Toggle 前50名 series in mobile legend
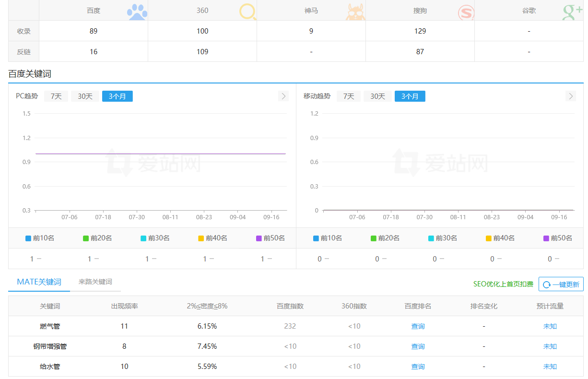 coord(558,238)
